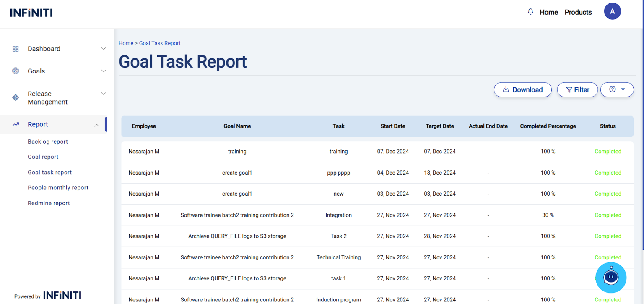This screenshot has height=304, width=644.
Task: Click the notification bell icon
Action: click(x=530, y=12)
